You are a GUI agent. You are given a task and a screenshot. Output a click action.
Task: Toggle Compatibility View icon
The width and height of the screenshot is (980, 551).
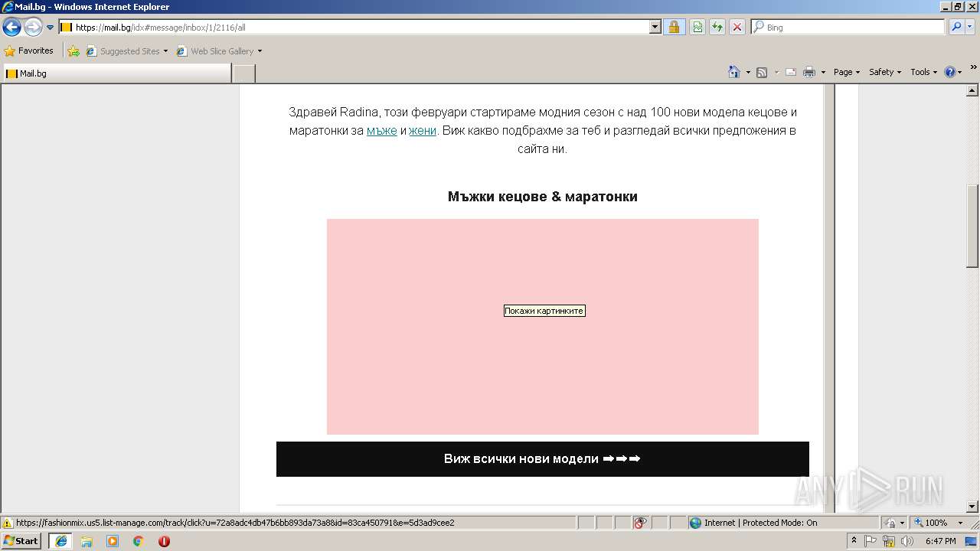[x=697, y=28]
